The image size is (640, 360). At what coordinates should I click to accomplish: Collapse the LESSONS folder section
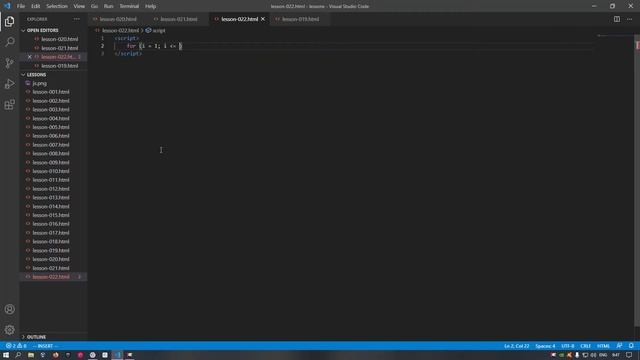36,75
